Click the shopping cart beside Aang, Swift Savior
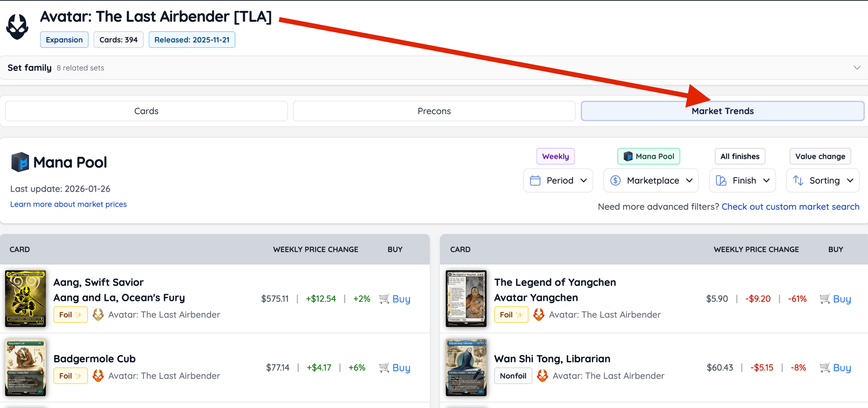Image resolution: width=868 pixels, height=408 pixels. pos(384,299)
